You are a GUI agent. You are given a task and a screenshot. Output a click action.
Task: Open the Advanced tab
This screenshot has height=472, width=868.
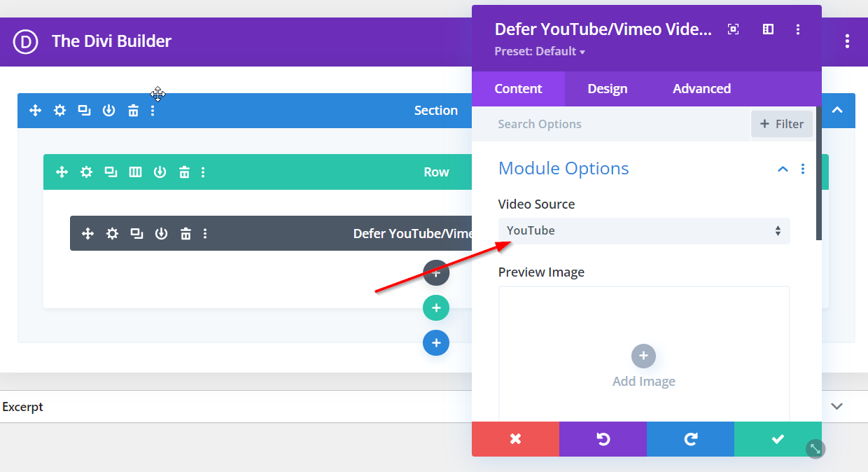click(x=701, y=88)
